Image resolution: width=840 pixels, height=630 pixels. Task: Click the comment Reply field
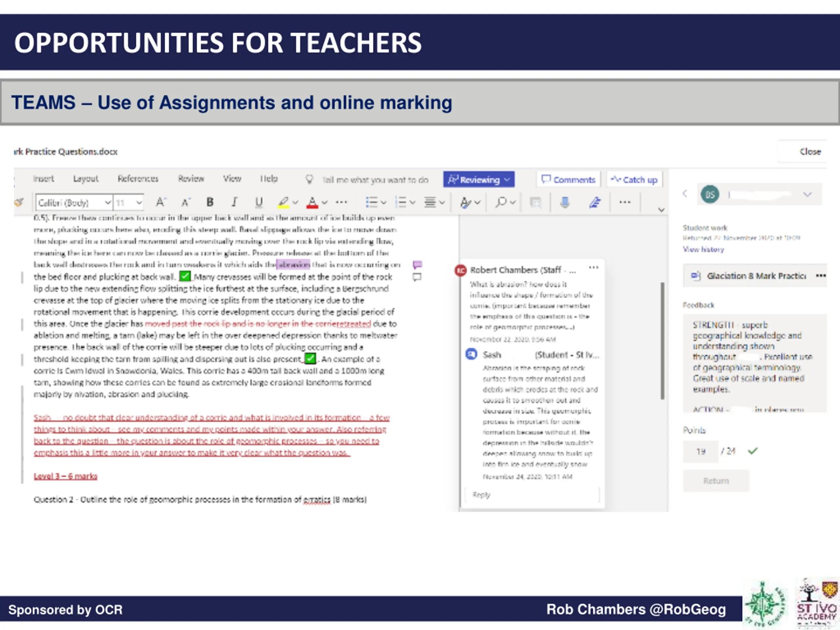click(x=532, y=494)
